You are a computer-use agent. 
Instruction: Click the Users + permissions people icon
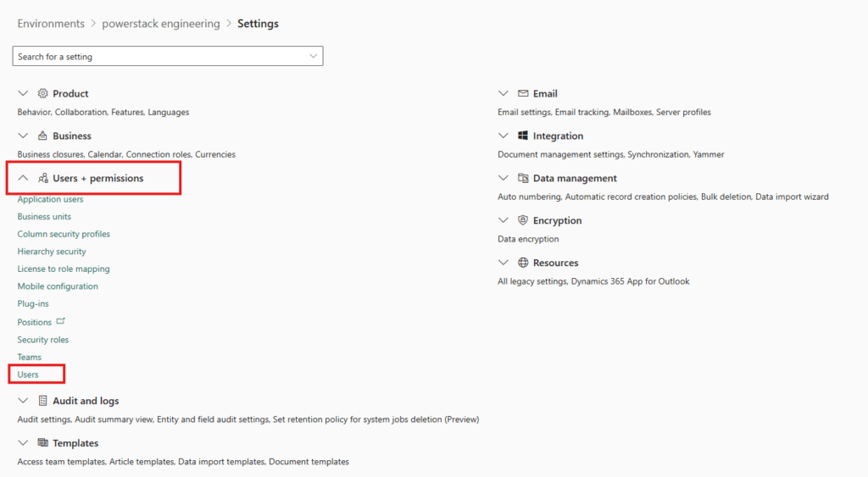pos(43,178)
